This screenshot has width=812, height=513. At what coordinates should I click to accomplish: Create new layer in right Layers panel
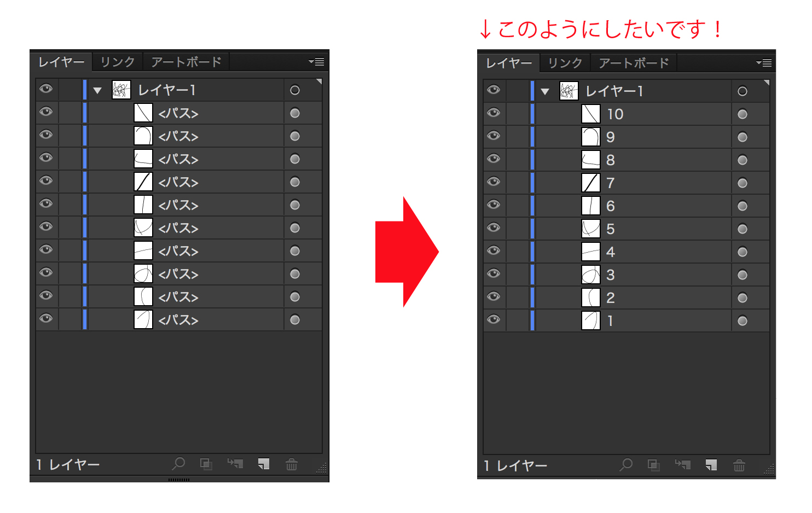pyautogui.click(x=711, y=465)
